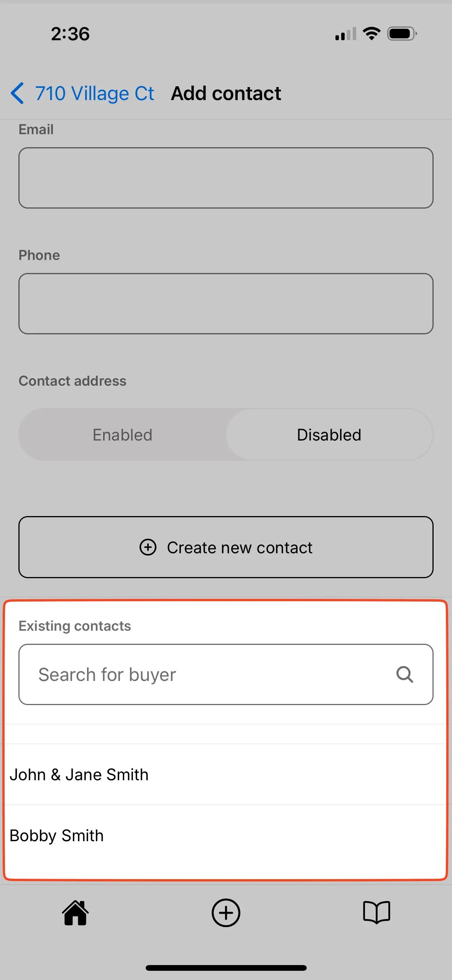452x980 pixels.
Task: Tap the plus icon in bottom navigation
Action: pyautogui.click(x=226, y=913)
